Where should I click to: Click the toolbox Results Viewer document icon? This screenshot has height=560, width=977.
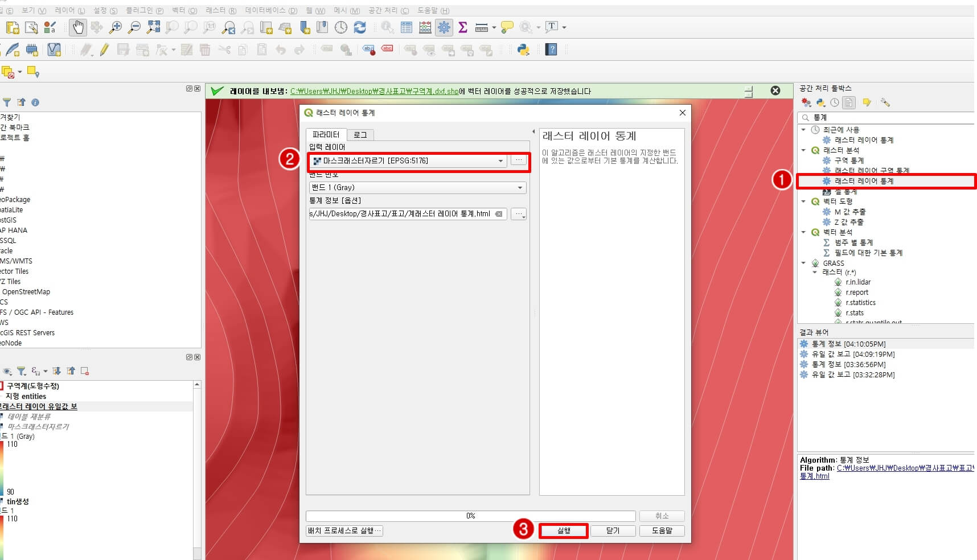pos(849,102)
